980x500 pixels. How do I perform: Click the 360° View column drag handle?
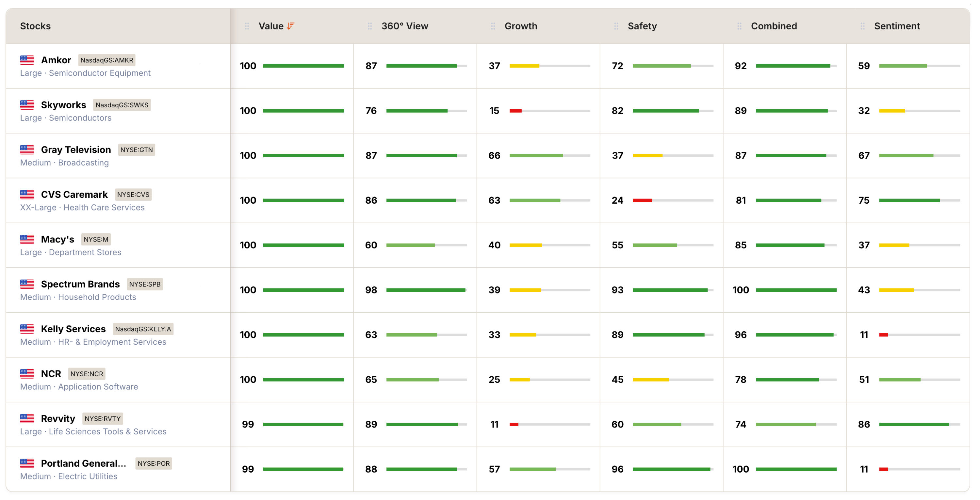[370, 26]
